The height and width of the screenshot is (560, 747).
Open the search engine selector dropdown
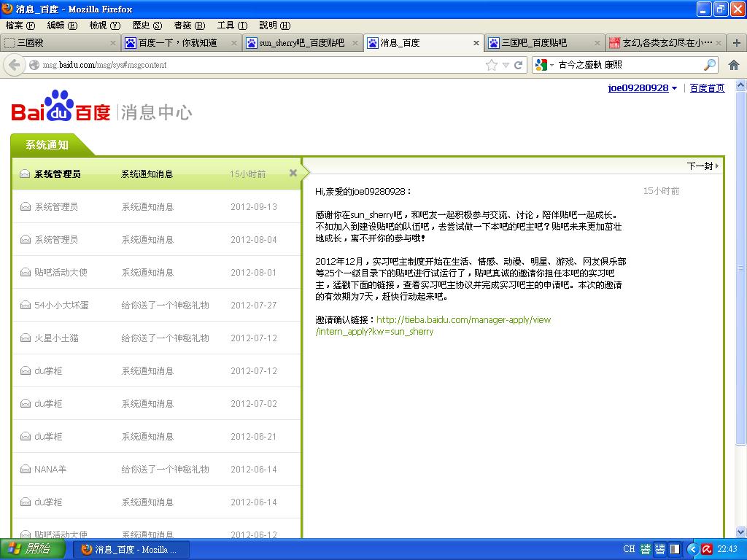(544, 65)
